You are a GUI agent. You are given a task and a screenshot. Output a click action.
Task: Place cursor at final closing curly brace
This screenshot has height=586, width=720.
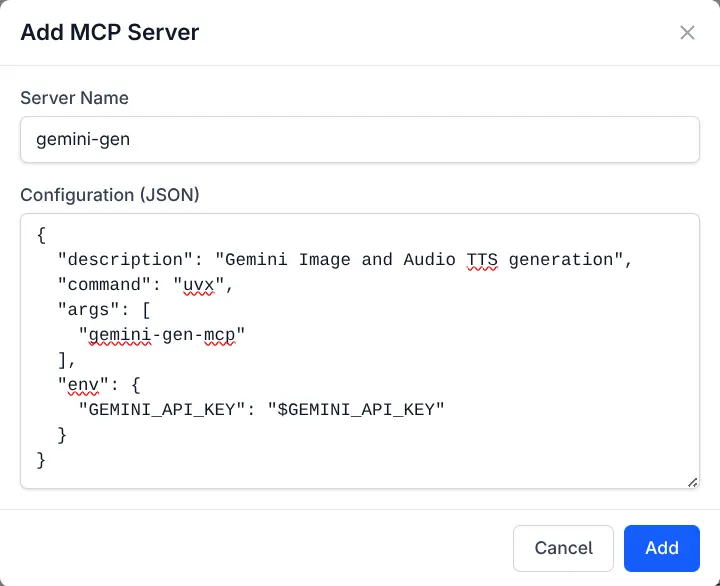41,459
